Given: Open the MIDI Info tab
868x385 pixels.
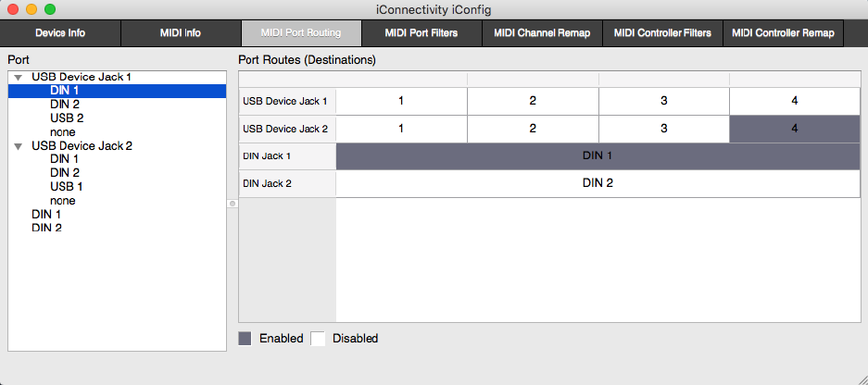Looking at the screenshot, I should click(x=180, y=33).
